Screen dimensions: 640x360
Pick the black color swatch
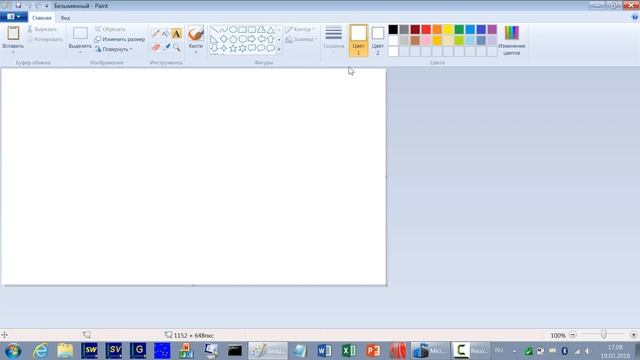[x=393, y=29]
